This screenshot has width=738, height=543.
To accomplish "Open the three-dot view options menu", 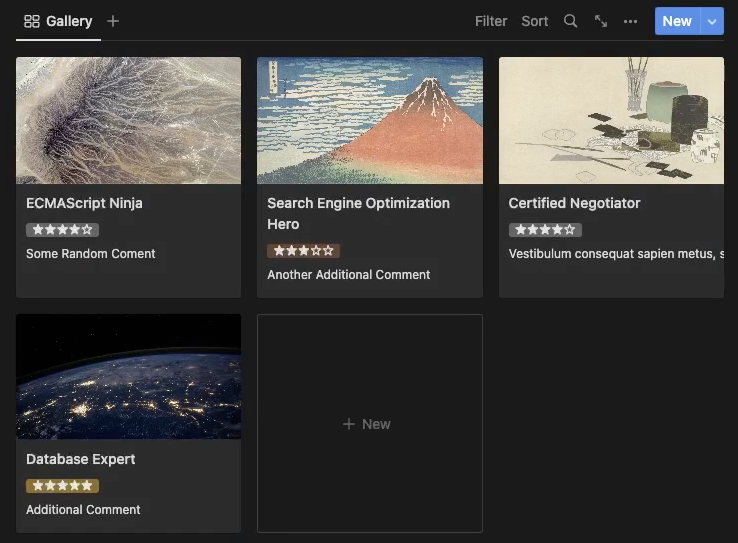I will (x=630, y=21).
